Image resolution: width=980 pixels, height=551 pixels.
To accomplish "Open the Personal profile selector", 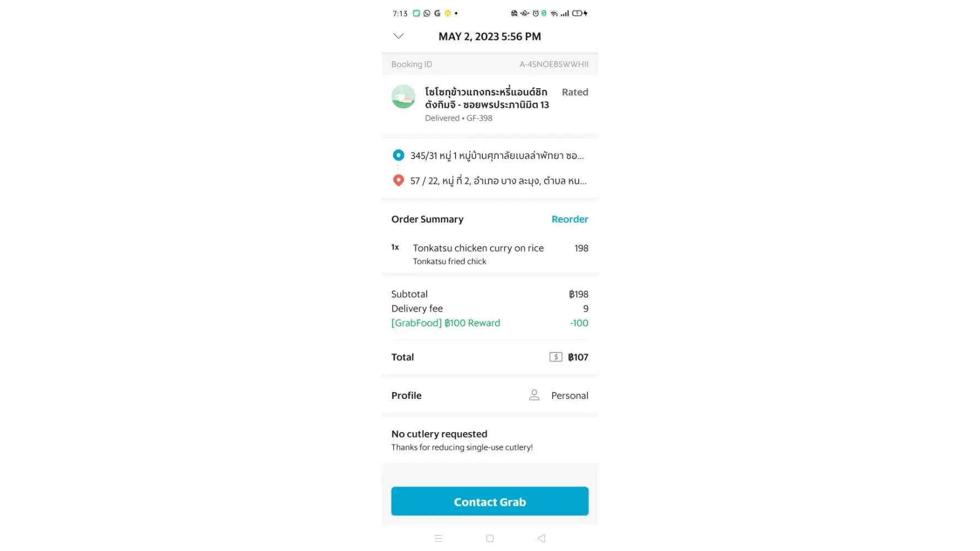I will tap(569, 396).
